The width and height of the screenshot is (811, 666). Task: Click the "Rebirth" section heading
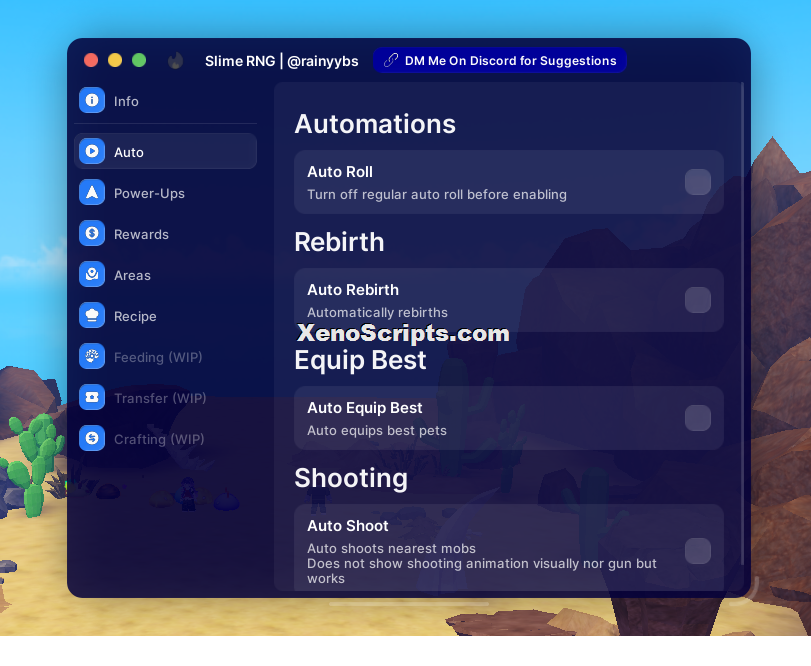[x=339, y=242]
